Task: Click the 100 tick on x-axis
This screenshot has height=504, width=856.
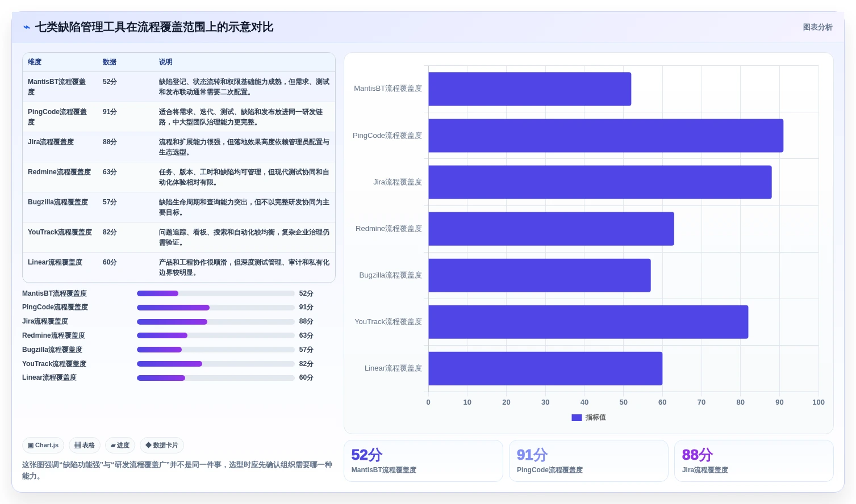Action: pos(818,402)
